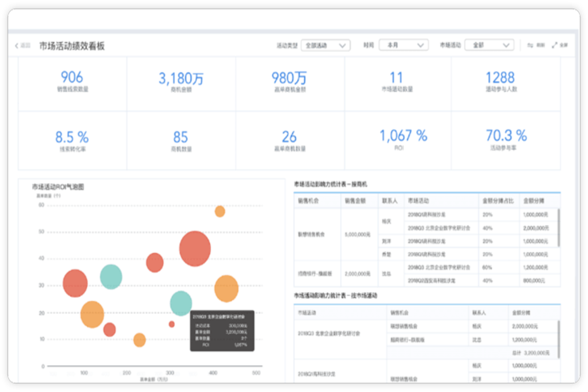Open the 市场活动 dropdown set to 全部

point(489,45)
